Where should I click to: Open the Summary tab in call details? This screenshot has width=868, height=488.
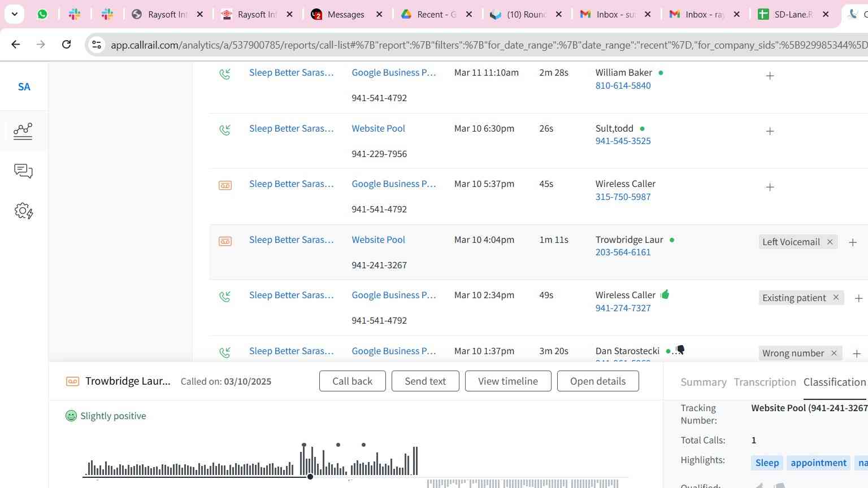coord(704,382)
